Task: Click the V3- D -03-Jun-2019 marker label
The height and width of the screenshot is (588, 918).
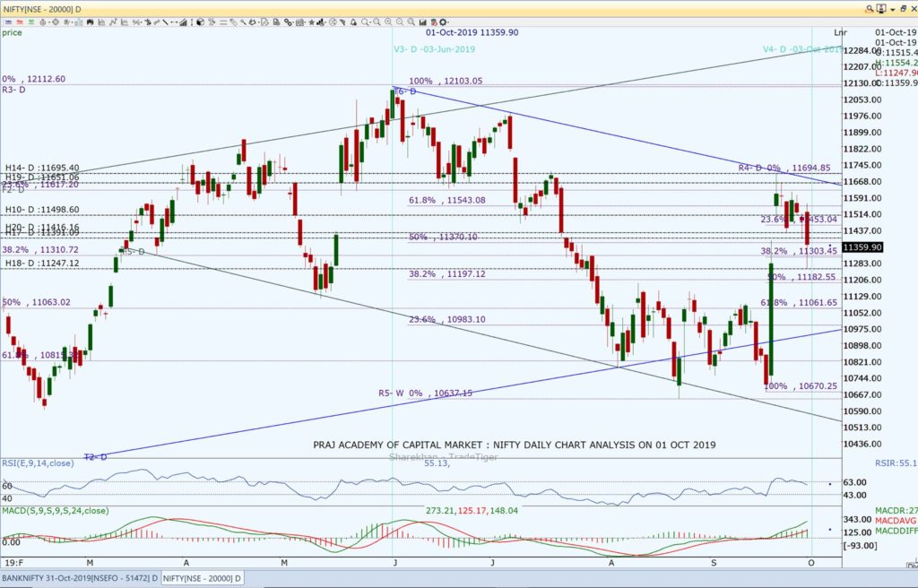Action: [435, 49]
